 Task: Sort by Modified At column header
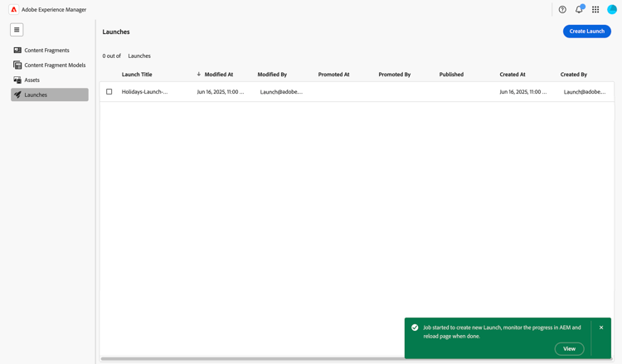coord(219,74)
